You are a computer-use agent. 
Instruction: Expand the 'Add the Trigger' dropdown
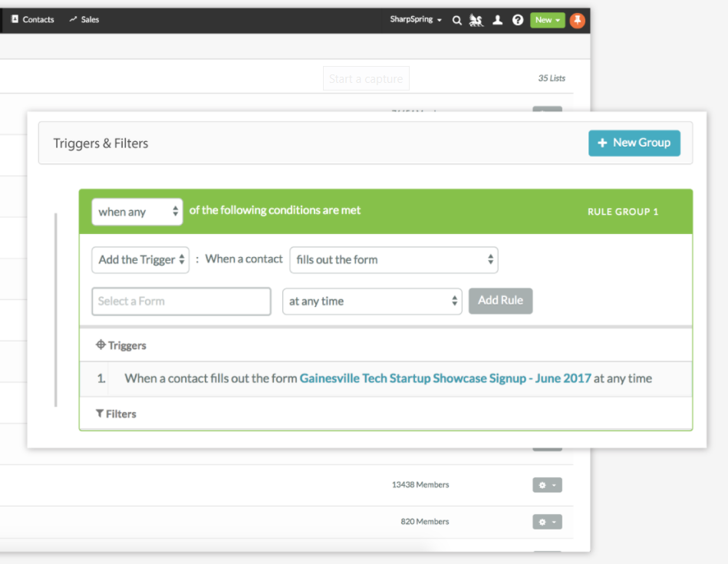[x=140, y=259]
